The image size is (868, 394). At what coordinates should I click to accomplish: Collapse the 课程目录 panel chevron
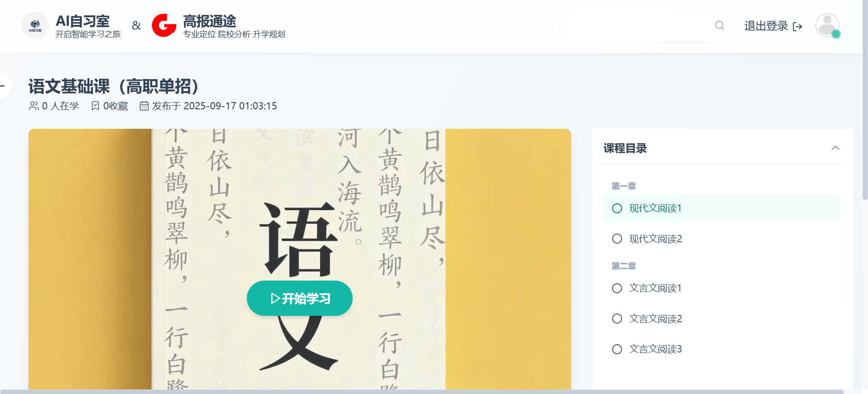[835, 148]
